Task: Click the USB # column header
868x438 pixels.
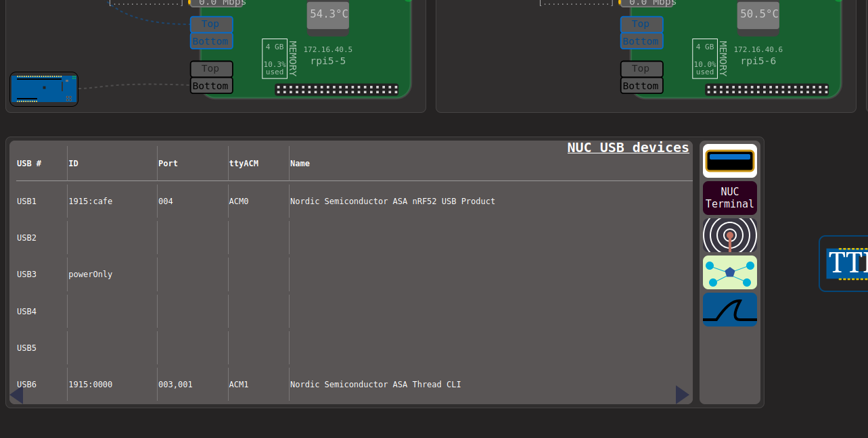Action: point(29,164)
